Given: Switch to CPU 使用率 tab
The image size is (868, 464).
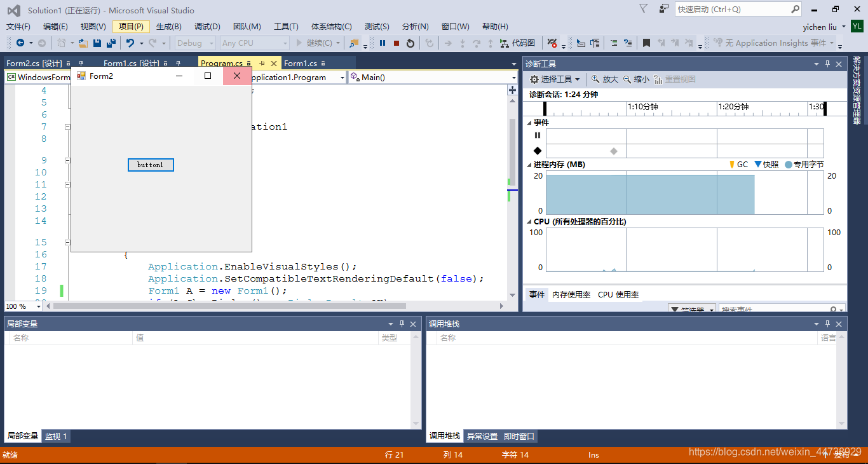Looking at the screenshot, I should (618, 294).
